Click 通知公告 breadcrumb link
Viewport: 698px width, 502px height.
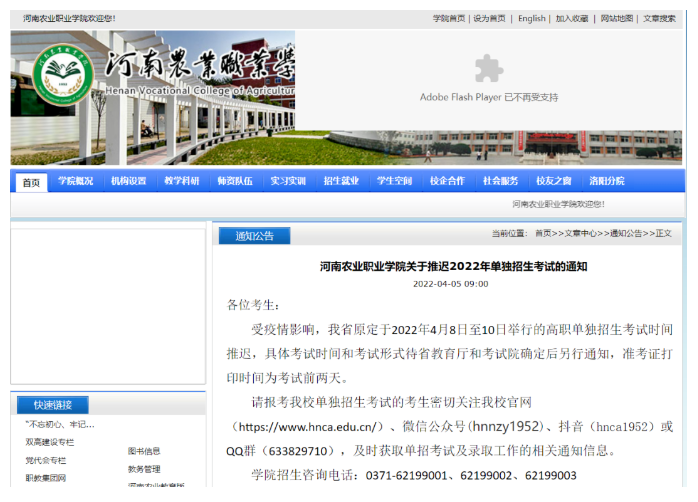point(626,233)
